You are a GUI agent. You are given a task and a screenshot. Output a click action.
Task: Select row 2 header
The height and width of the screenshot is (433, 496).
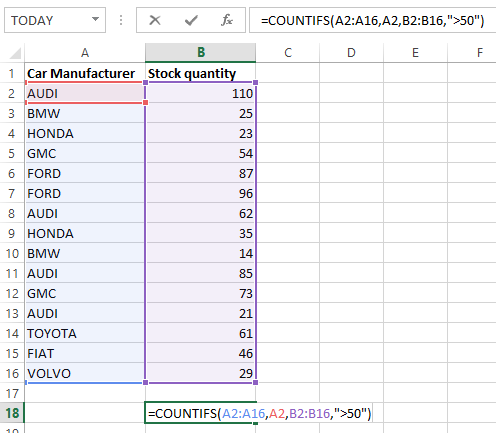click(x=12, y=93)
